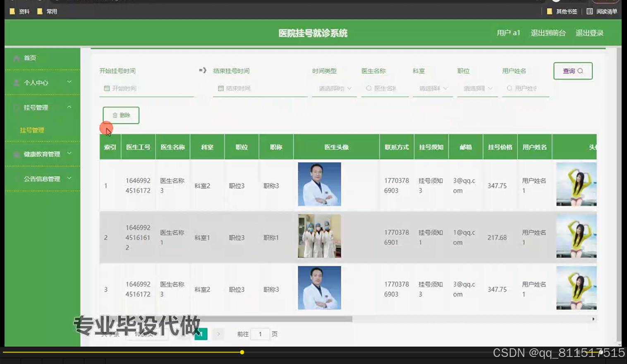
Task: Open the 其他书签 bookmarks menu
Action: pyautogui.click(x=565, y=11)
